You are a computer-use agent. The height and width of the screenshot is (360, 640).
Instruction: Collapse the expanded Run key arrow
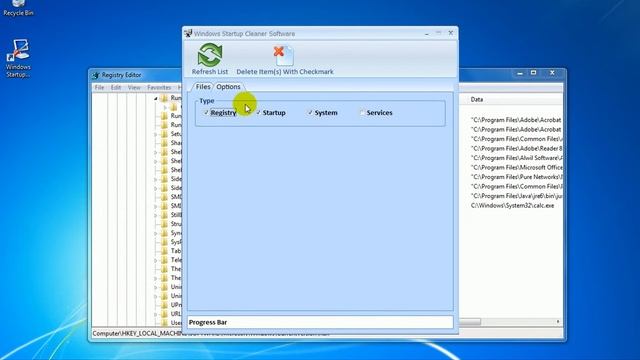156,98
